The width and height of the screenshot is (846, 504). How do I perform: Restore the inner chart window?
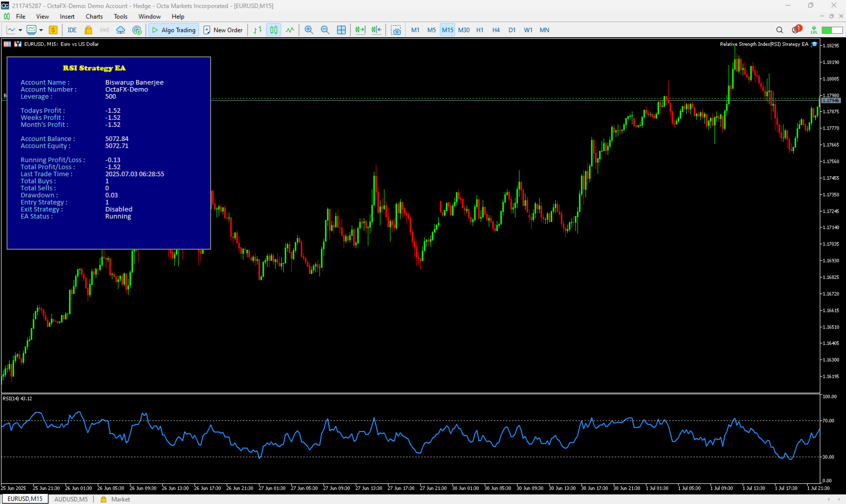point(831,16)
